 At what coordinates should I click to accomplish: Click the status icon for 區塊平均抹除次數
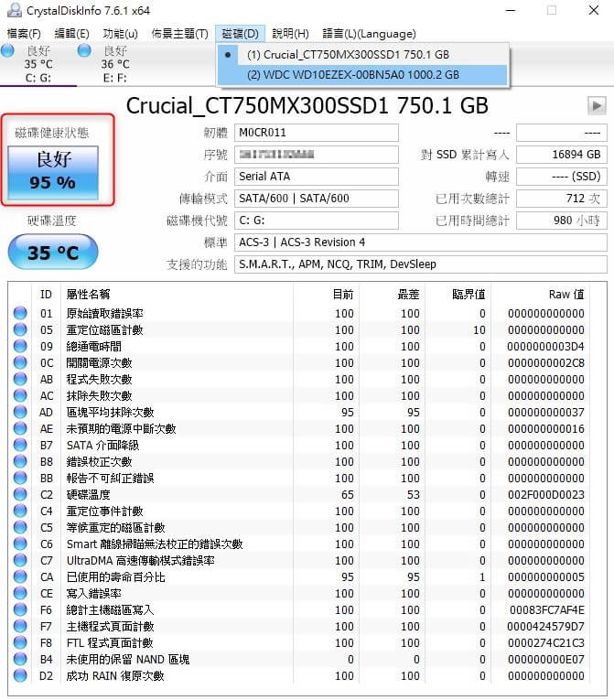click(x=20, y=412)
